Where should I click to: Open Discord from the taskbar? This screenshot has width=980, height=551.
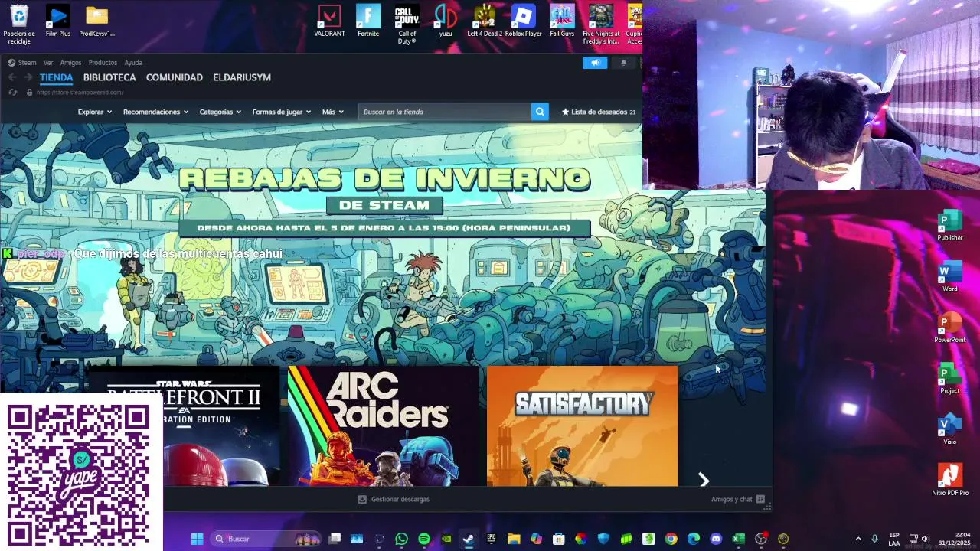pos(716,539)
